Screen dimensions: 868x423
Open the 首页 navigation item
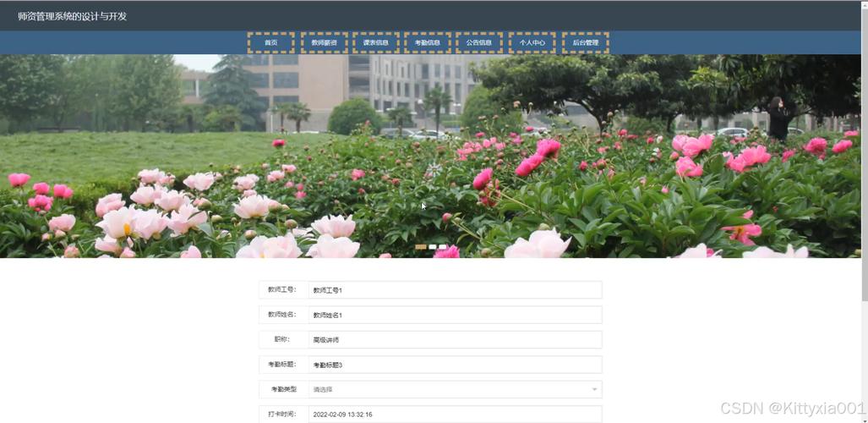[270, 42]
